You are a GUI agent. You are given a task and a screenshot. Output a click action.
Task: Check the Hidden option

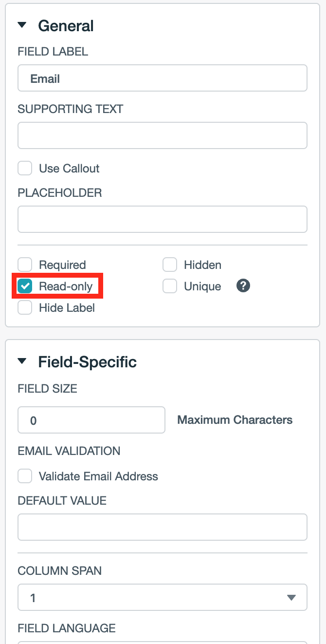pos(170,265)
